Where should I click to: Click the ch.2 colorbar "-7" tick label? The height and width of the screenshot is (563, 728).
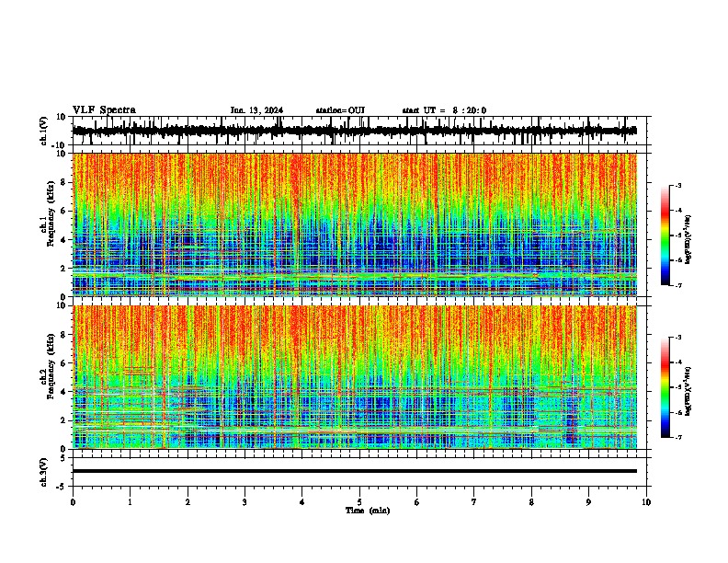(x=678, y=437)
